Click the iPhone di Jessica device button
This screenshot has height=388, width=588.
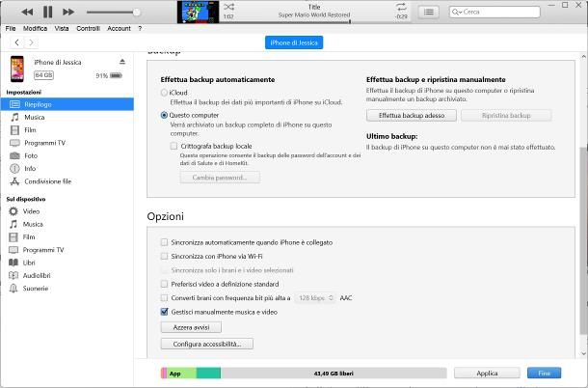294,42
